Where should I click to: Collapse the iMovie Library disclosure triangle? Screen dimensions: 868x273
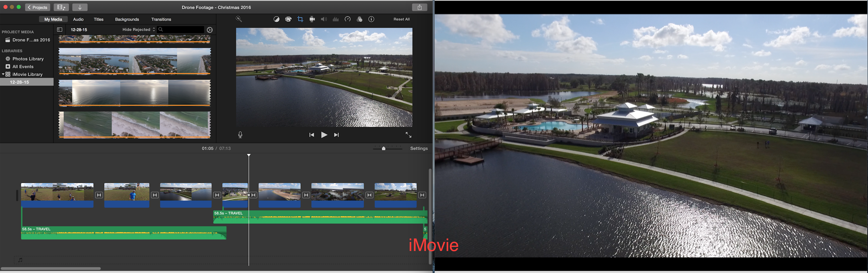tap(3, 74)
